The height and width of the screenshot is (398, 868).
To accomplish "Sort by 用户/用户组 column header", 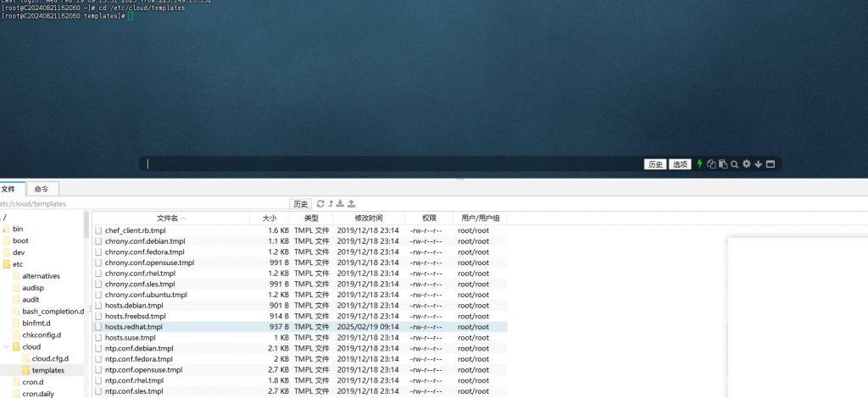I will [480, 218].
